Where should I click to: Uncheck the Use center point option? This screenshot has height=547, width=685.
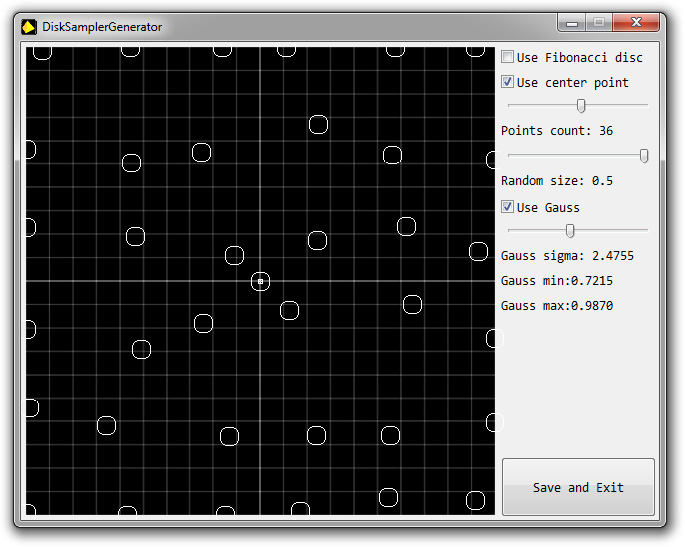(x=508, y=83)
